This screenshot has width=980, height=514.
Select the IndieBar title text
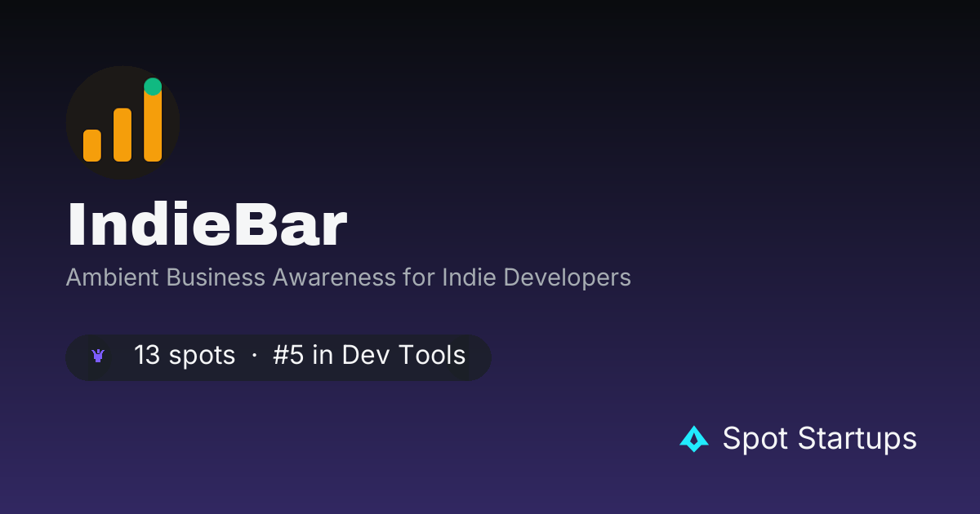tap(207, 224)
